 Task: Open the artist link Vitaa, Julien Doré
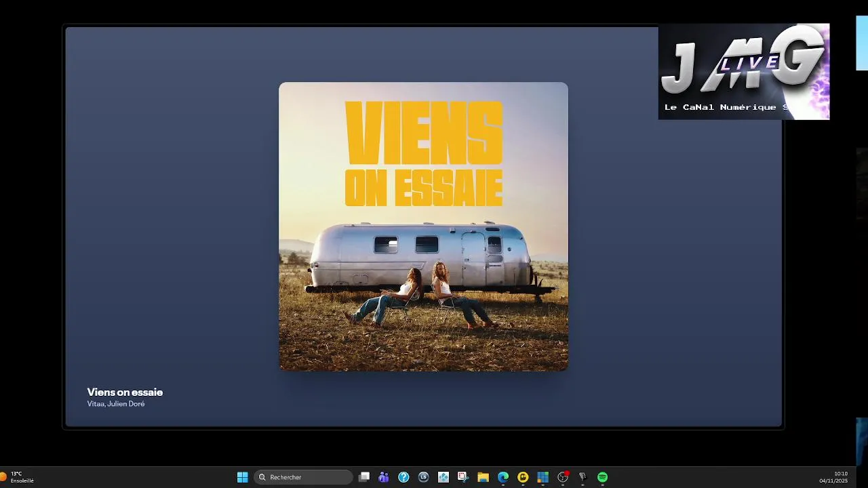116,404
